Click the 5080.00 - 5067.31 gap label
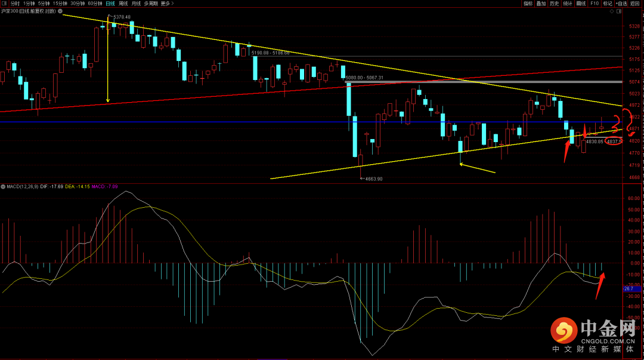 coord(364,78)
